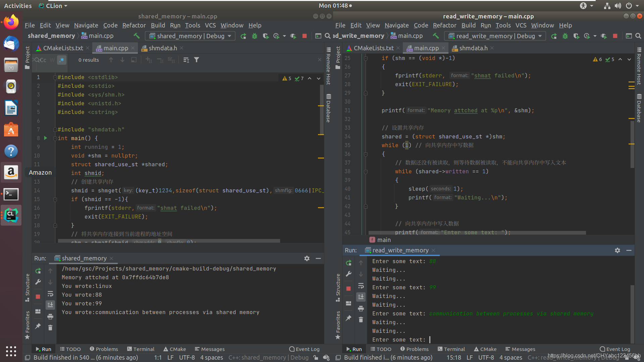Open the Terminal tool window in left IDE

coord(141,349)
